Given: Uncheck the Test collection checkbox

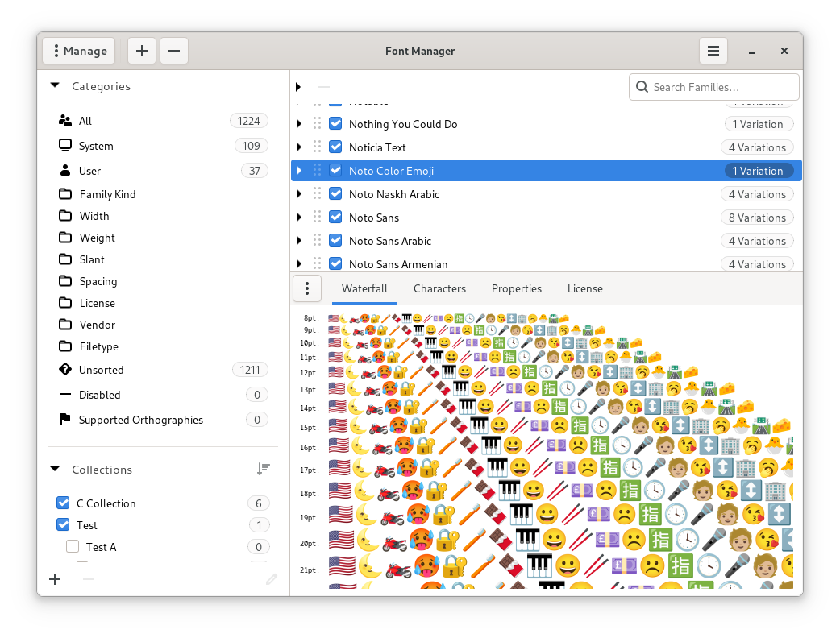Looking at the screenshot, I should click(x=63, y=524).
